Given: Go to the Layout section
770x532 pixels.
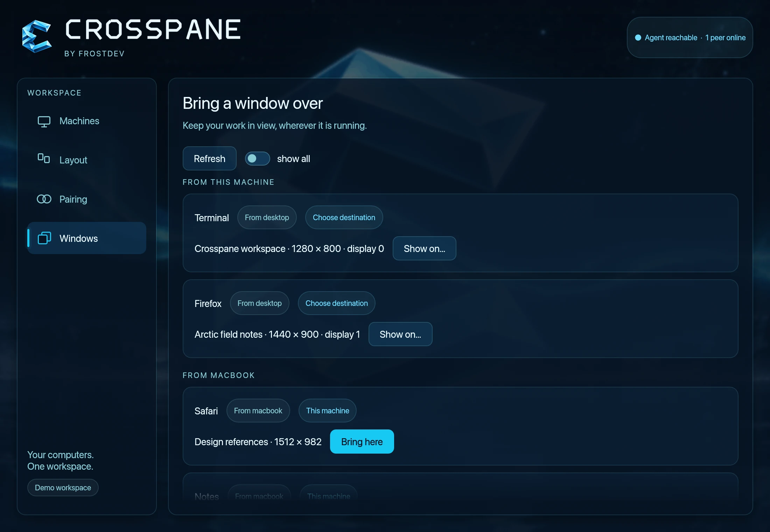Looking at the screenshot, I should (x=87, y=160).
